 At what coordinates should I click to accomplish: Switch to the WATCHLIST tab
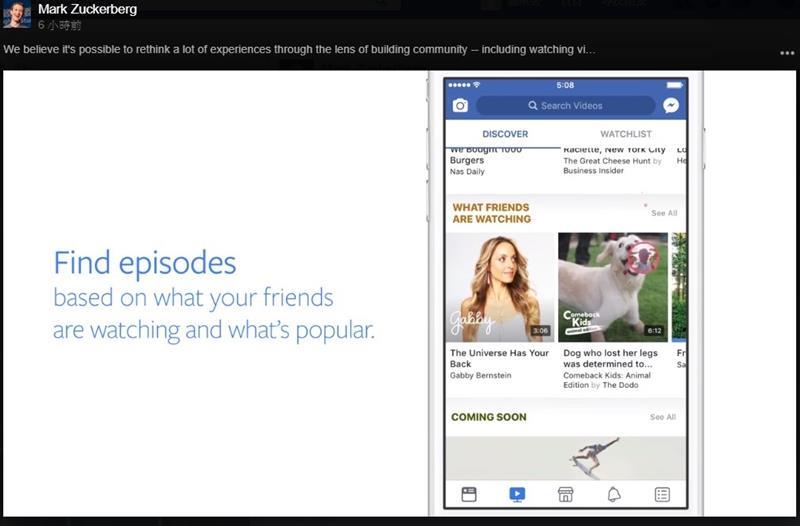(x=626, y=134)
